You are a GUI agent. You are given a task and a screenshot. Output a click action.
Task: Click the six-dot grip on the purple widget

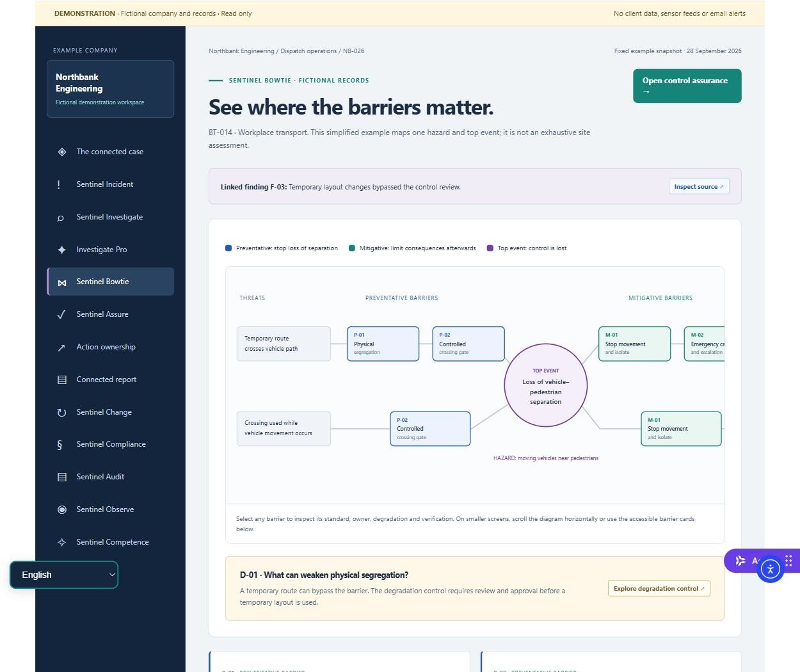point(788,561)
